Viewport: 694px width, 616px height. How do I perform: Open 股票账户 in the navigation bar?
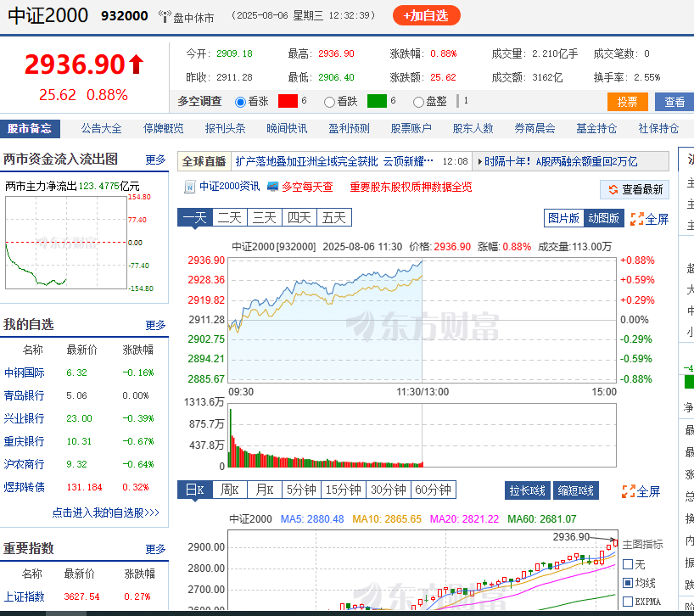click(411, 129)
